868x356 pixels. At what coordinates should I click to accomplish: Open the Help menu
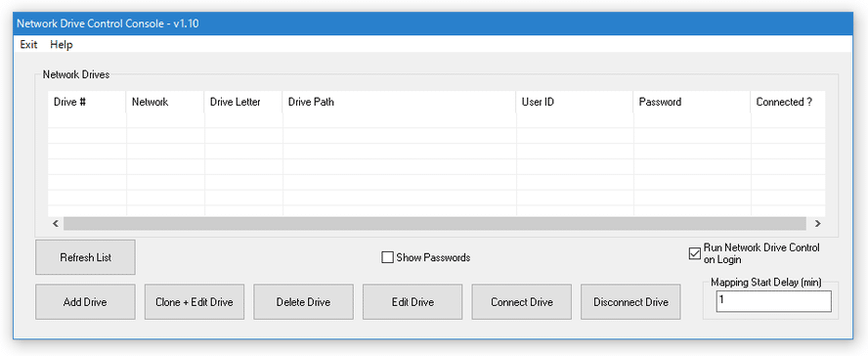(61, 45)
